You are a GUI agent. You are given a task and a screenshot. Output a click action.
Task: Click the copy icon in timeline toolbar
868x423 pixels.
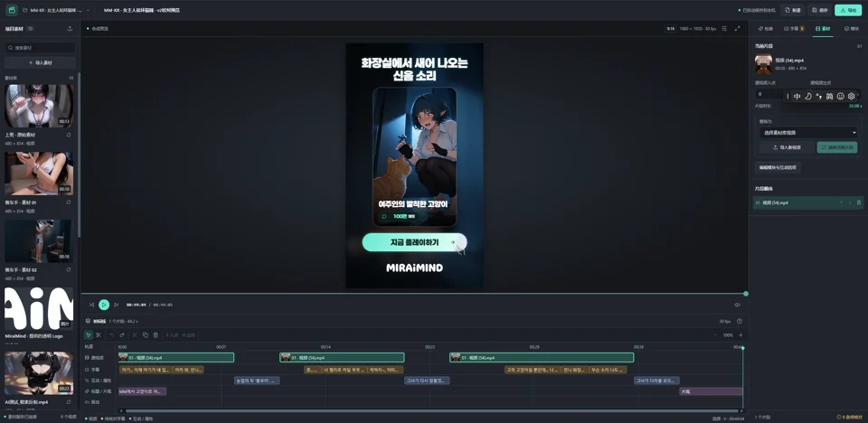tap(145, 335)
